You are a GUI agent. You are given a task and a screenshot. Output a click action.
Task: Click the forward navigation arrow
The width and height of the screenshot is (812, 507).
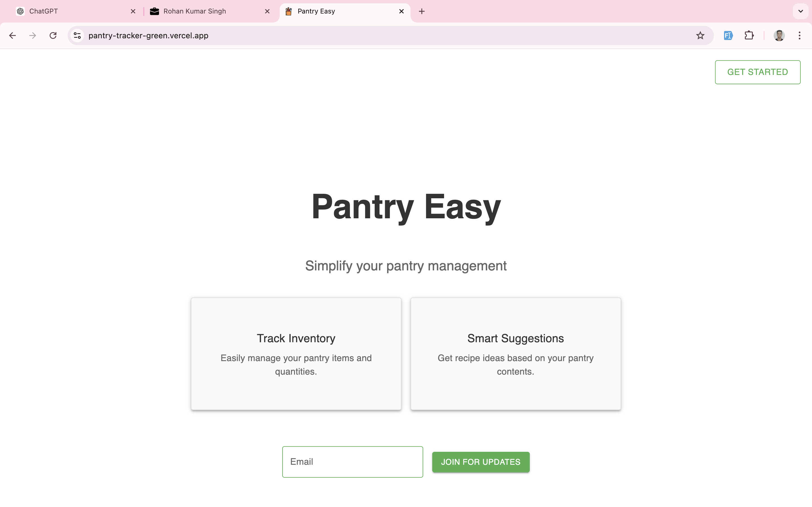point(33,35)
